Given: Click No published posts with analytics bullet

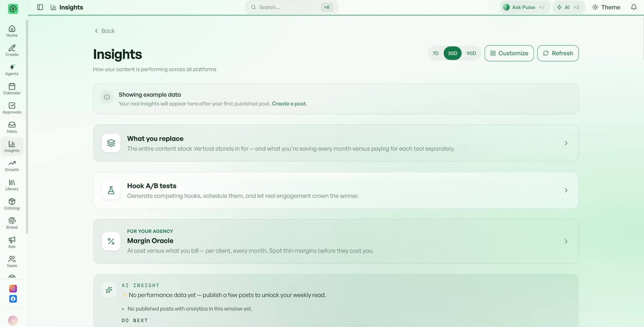Looking at the screenshot, I should click(x=190, y=309).
